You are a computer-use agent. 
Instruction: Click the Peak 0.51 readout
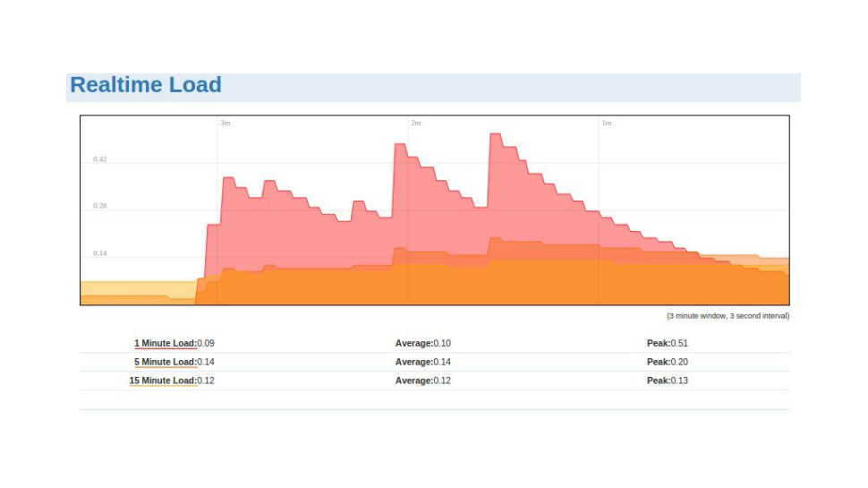click(667, 344)
